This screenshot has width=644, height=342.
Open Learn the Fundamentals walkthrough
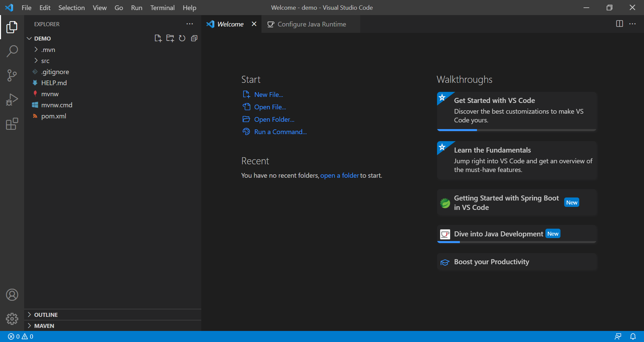(517, 160)
